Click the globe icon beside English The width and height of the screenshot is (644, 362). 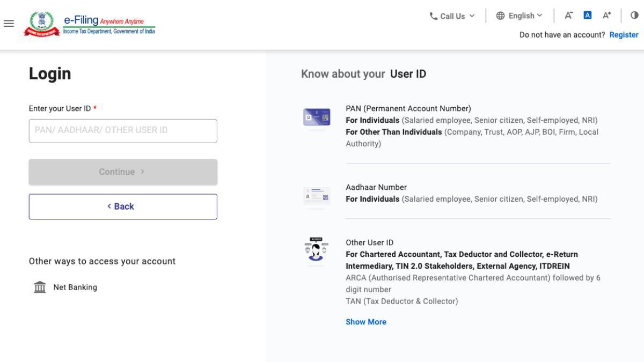tap(500, 16)
